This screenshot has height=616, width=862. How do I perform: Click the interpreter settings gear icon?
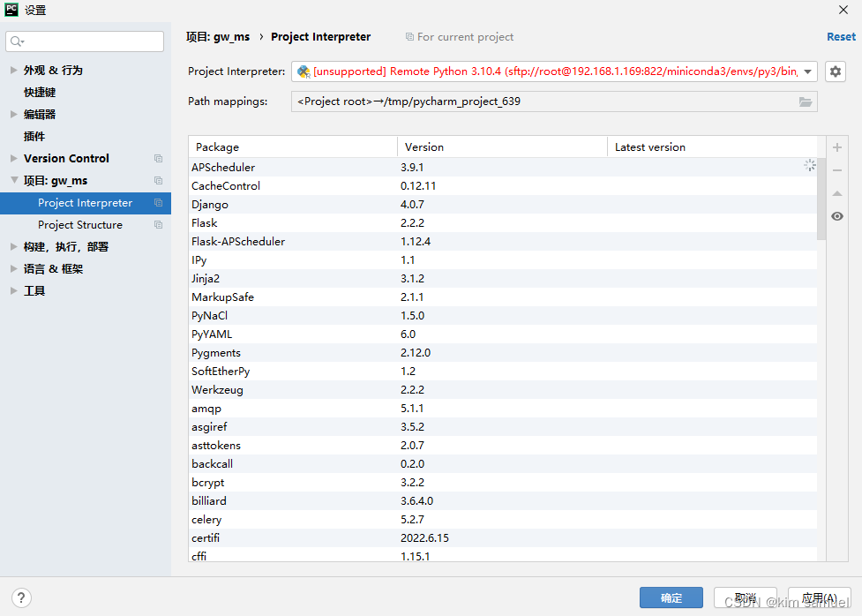click(x=835, y=71)
